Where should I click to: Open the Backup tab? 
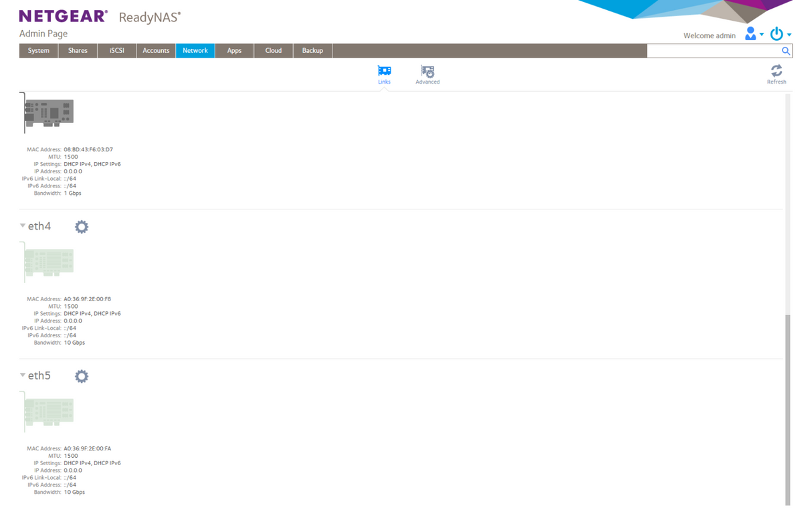point(312,51)
